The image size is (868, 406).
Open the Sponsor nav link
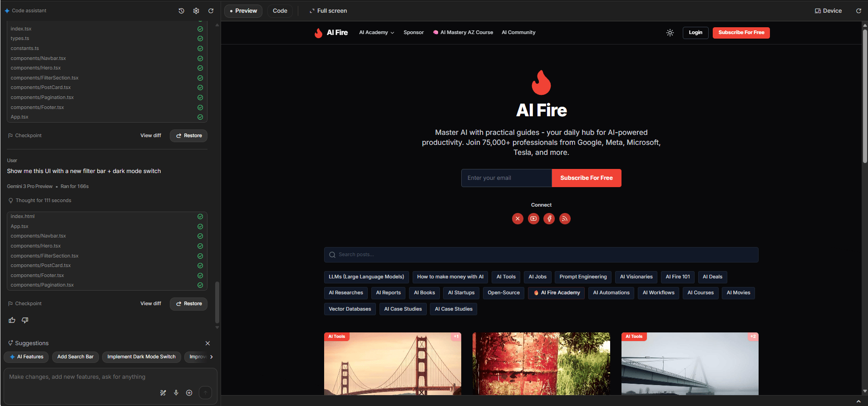414,33
